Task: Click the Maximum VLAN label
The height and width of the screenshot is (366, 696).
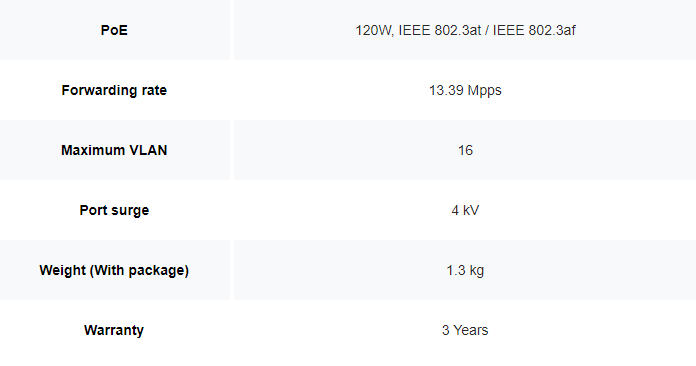Action: pyautogui.click(x=114, y=150)
